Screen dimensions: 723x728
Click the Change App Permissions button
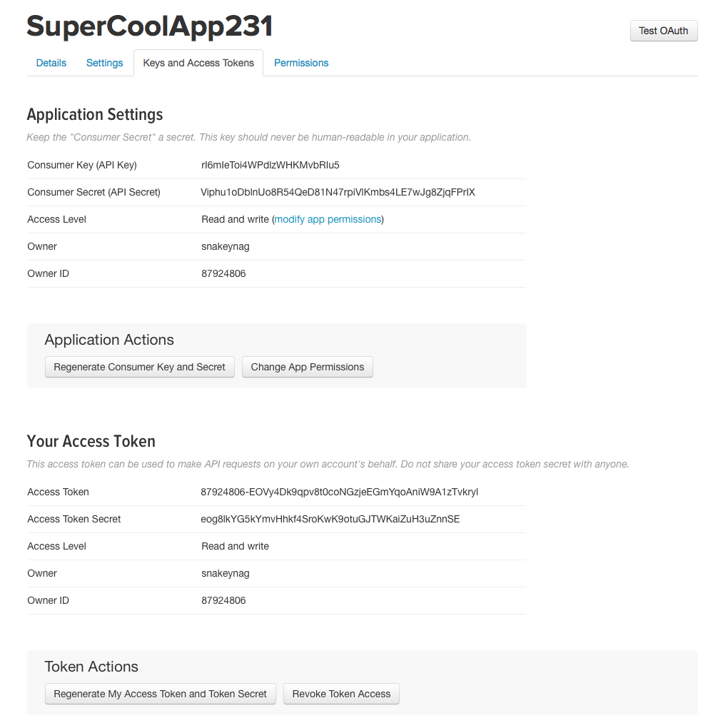tap(308, 367)
